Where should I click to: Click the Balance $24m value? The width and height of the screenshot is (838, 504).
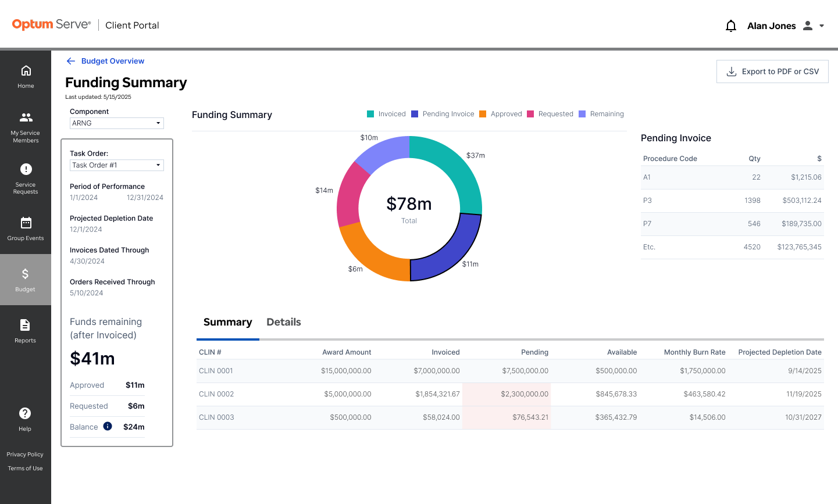[134, 427]
